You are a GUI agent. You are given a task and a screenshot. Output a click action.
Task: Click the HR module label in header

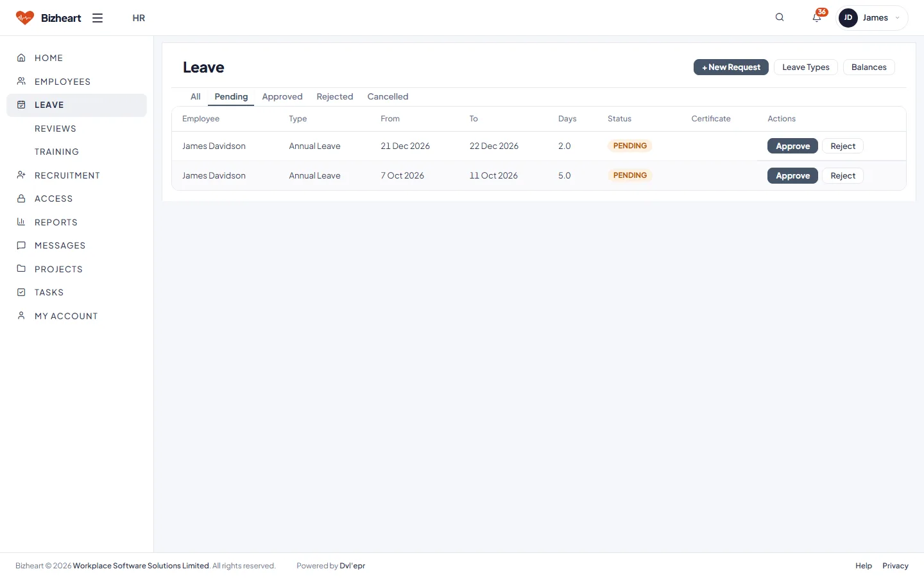(x=139, y=18)
